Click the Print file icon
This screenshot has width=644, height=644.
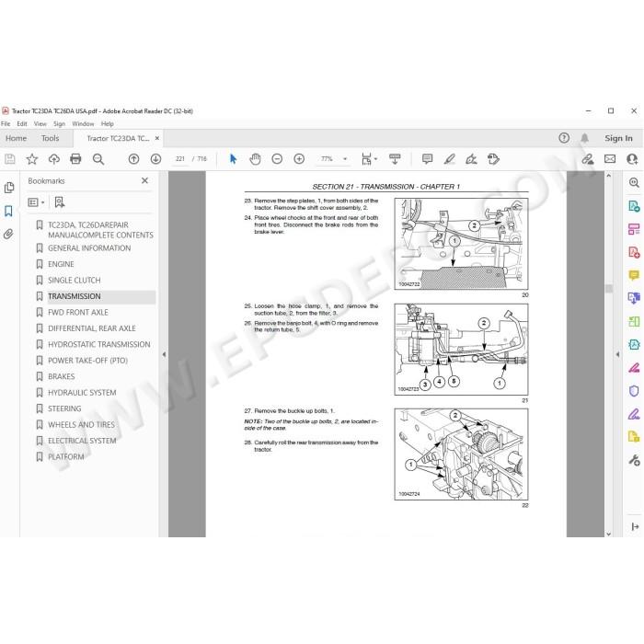pos(75,159)
